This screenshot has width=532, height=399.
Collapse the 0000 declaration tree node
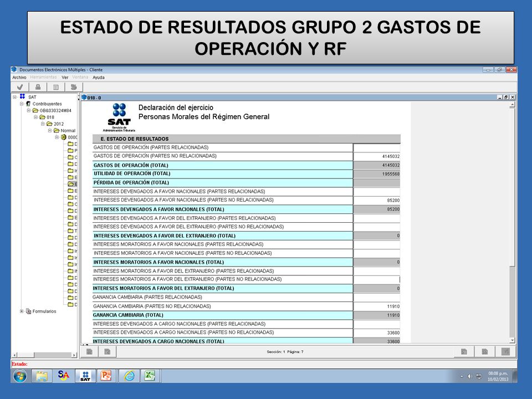(x=57, y=137)
